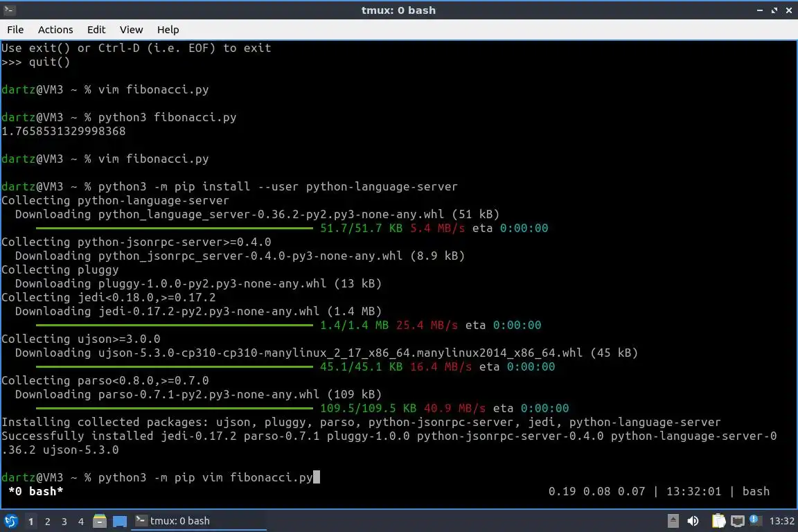Switch to workspace 3 in pager
The width and height of the screenshot is (798, 532).
coord(64,522)
